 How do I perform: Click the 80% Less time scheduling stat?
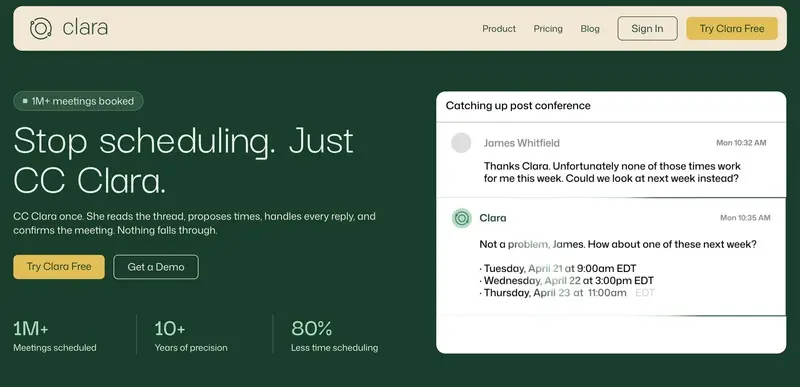[x=334, y=337]
